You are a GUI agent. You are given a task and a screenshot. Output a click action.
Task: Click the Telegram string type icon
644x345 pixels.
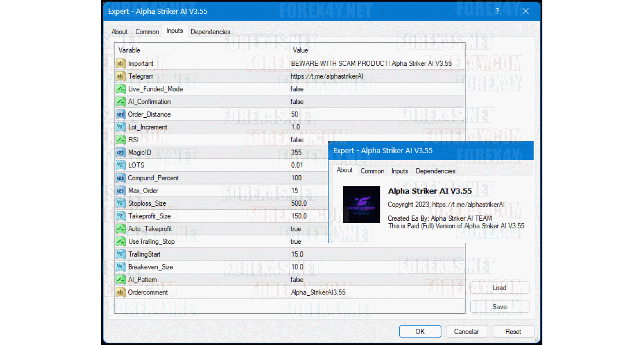(121, 76)
